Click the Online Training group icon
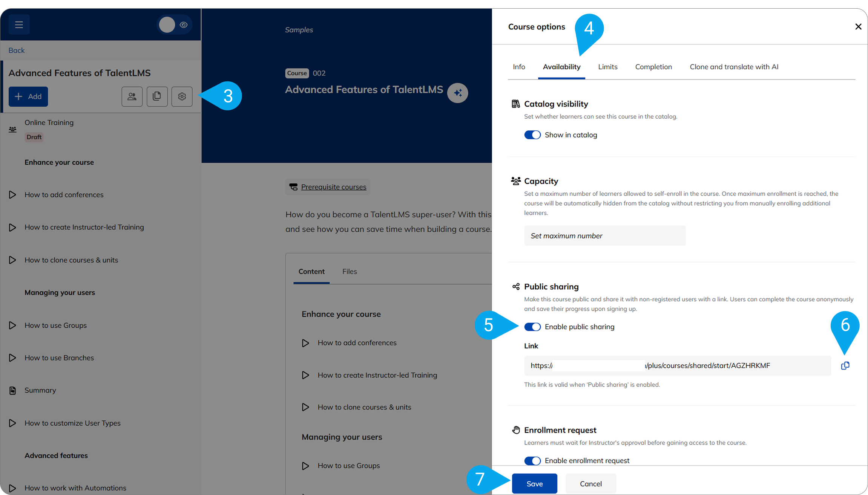Screen dimensions: 868x495 point(12,129)
